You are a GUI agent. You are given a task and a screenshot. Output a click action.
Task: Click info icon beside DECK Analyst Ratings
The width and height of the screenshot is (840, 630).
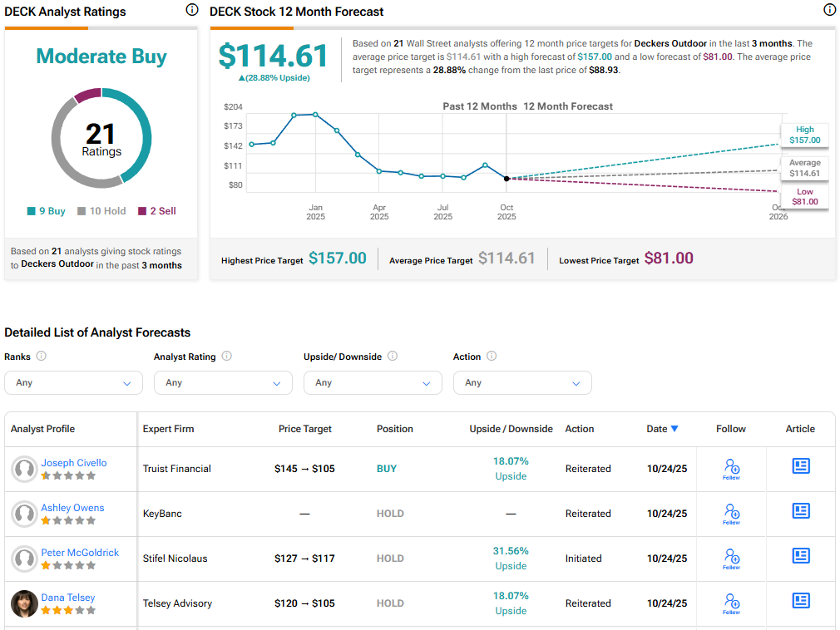(x=192, y=11)
